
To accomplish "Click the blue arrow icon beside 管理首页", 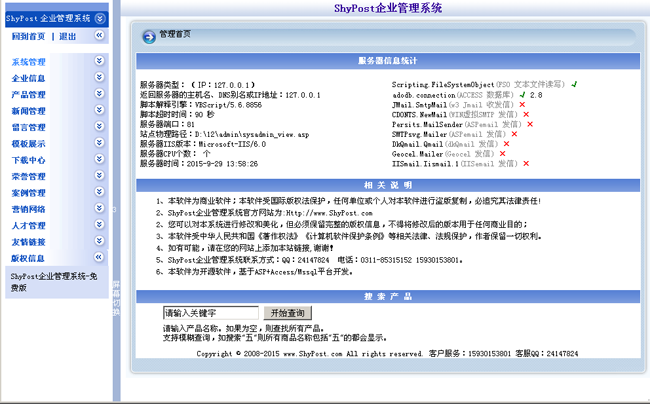I will pyautogui.click(x=149, y=37).
